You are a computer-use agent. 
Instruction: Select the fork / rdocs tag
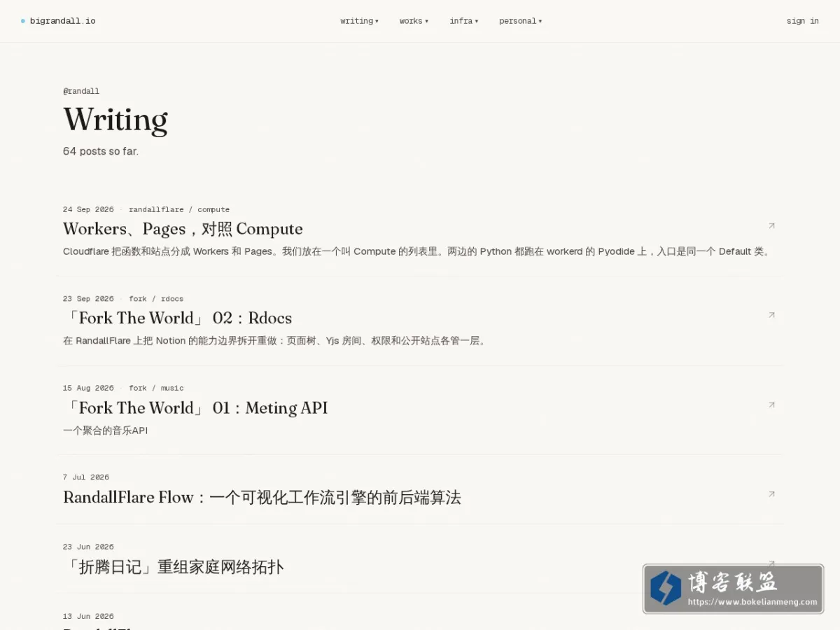156,299
